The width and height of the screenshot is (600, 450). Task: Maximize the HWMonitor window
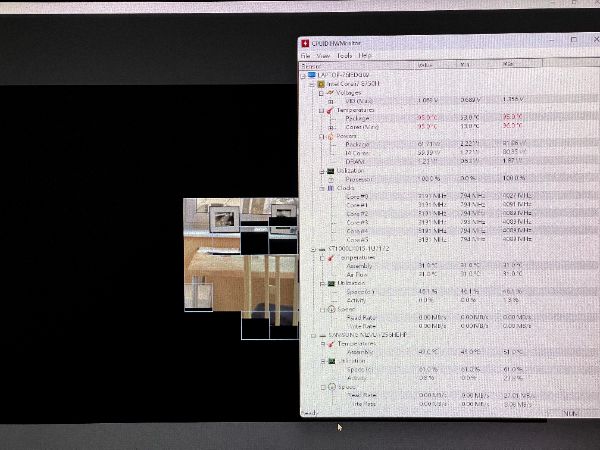pos(574,39)
